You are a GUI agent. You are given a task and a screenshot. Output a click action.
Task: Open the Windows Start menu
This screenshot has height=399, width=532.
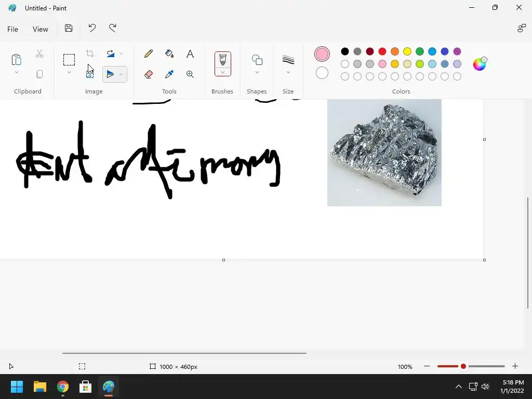coord(17,387)
